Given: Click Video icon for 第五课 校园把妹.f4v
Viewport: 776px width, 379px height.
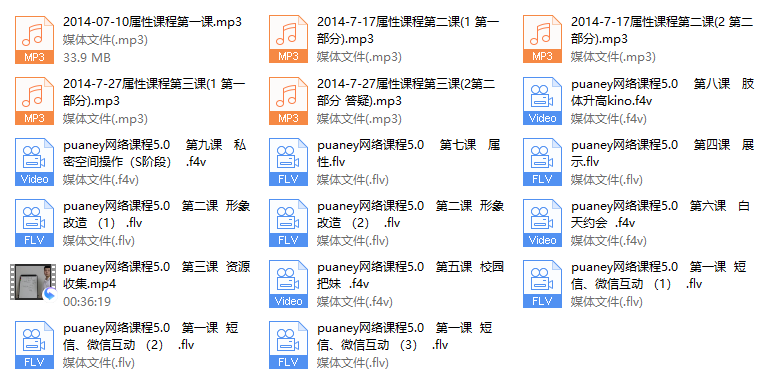Looking at the screenshot, I should [x=288, y=284].
